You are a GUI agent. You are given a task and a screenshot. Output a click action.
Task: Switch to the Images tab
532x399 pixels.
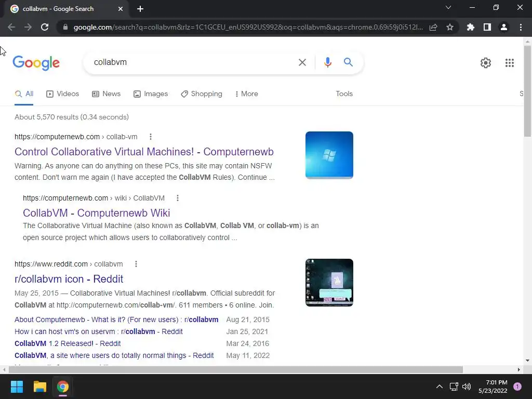pyautogui.click(x=151, y=94)
